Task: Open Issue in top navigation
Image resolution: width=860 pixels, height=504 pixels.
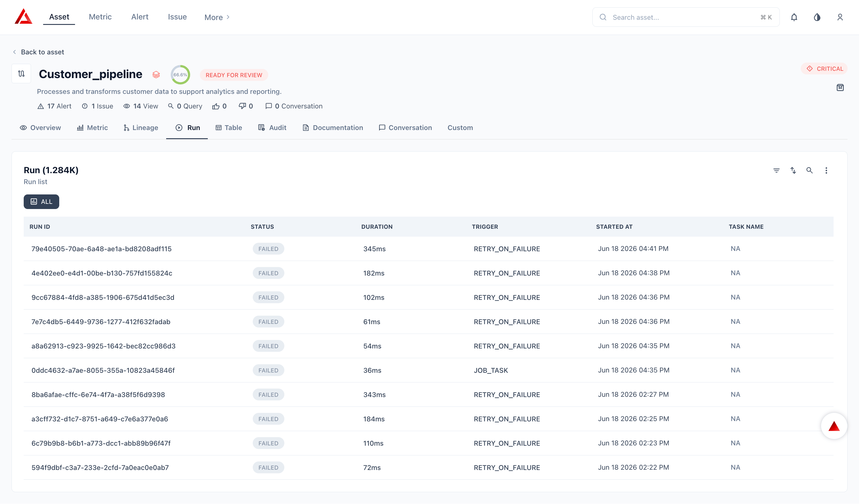Action: coord(177,17)
